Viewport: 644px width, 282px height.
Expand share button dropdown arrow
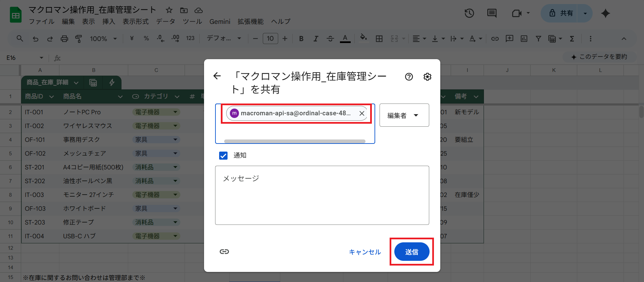pos(585,13)
